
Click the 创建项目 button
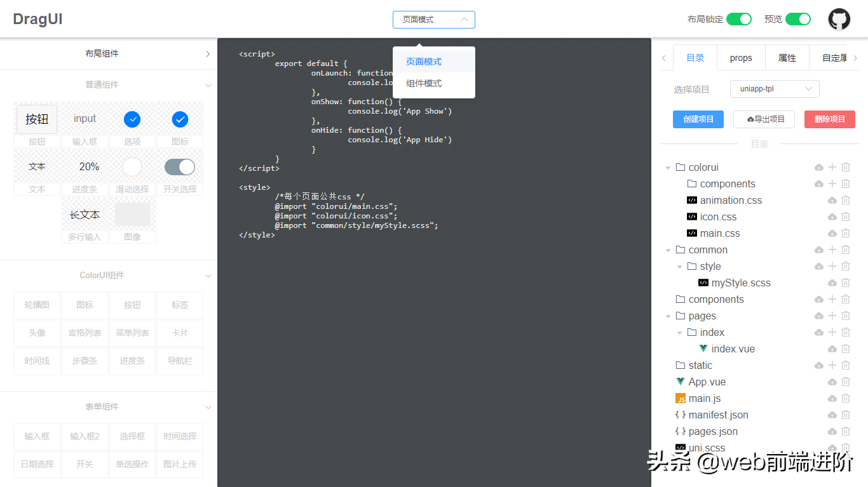point(698,119)
